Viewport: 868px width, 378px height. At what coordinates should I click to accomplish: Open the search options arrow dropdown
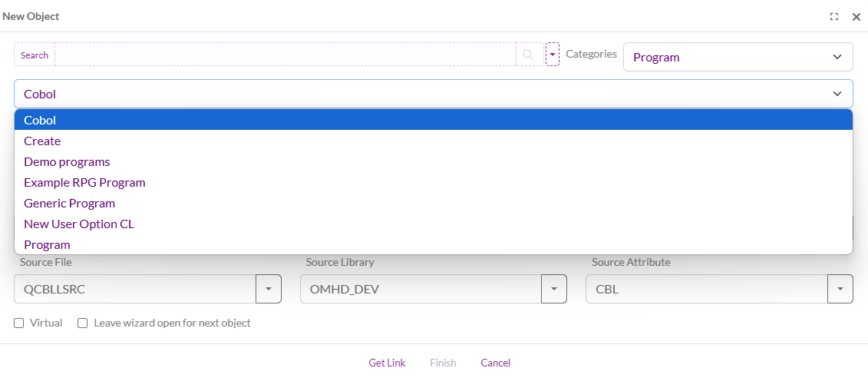tap(552, 55)
